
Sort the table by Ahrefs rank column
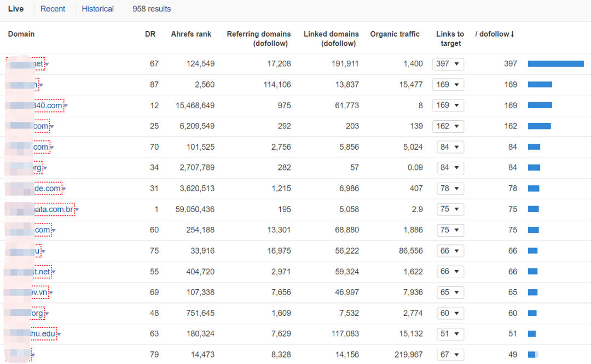click(191, 34)
